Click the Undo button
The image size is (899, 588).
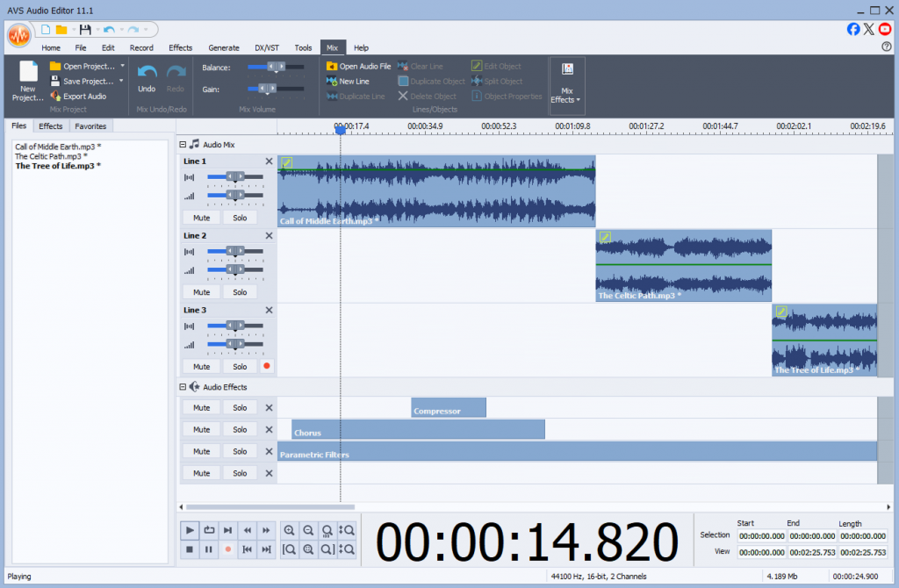tap(147, 77)
